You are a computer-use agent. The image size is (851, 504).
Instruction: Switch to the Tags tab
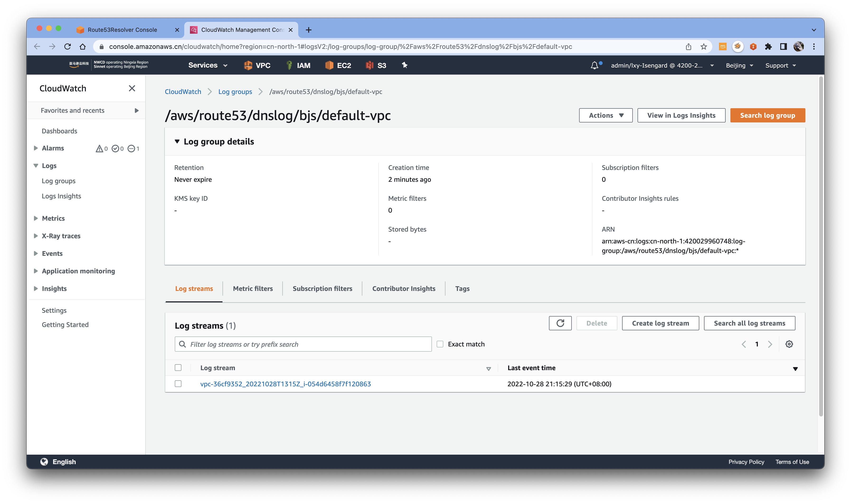pos(462,289)
